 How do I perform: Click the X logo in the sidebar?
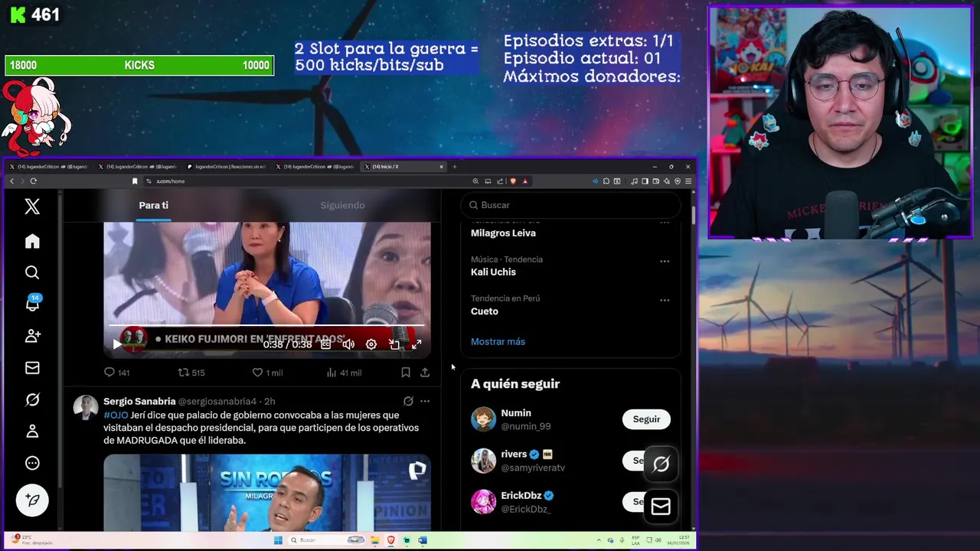point(32,206)
